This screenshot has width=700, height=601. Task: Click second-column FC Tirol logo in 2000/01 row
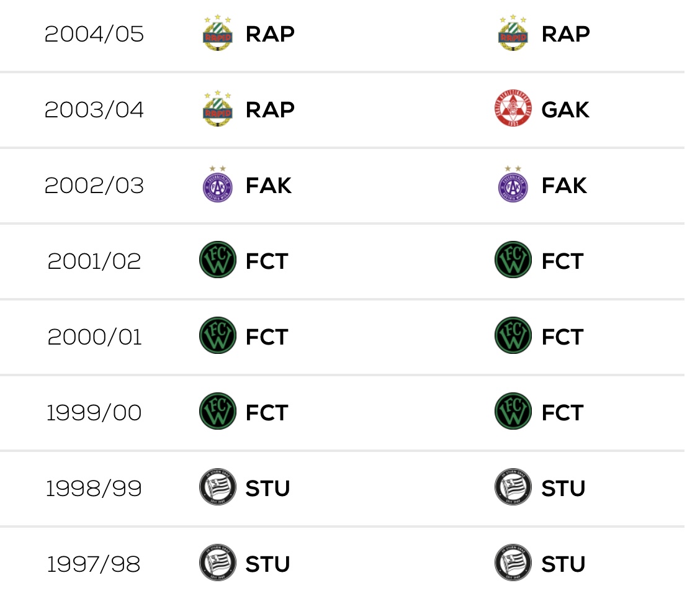point(513,336)
